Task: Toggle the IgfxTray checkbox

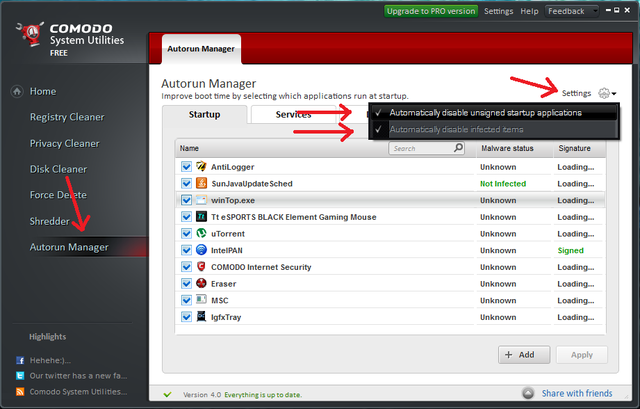Action: [187, 317]
